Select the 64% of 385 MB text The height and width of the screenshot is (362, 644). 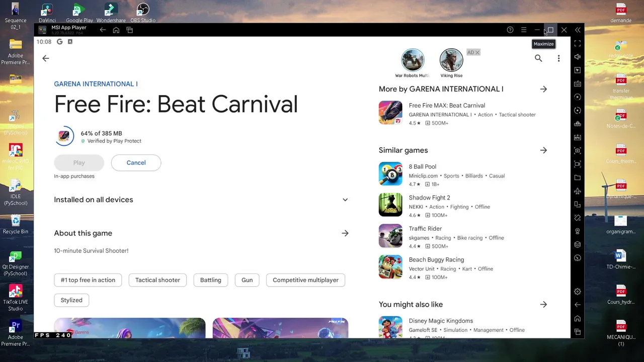101,133
